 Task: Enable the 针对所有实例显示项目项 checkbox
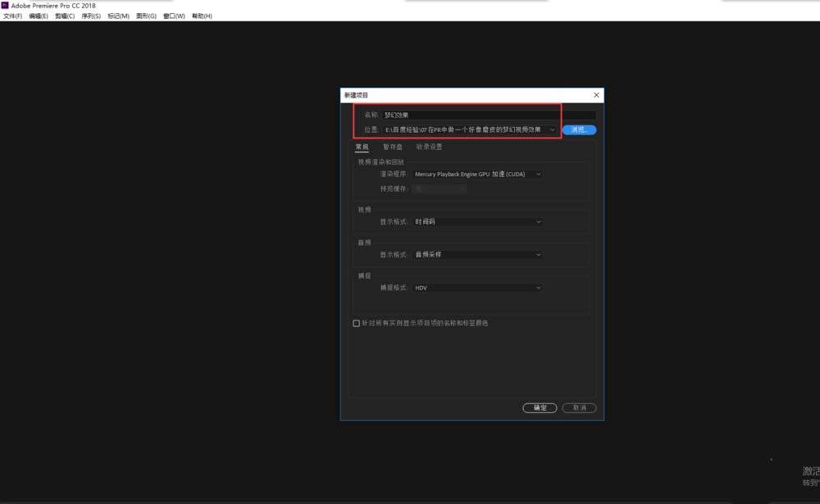point(357,324)
